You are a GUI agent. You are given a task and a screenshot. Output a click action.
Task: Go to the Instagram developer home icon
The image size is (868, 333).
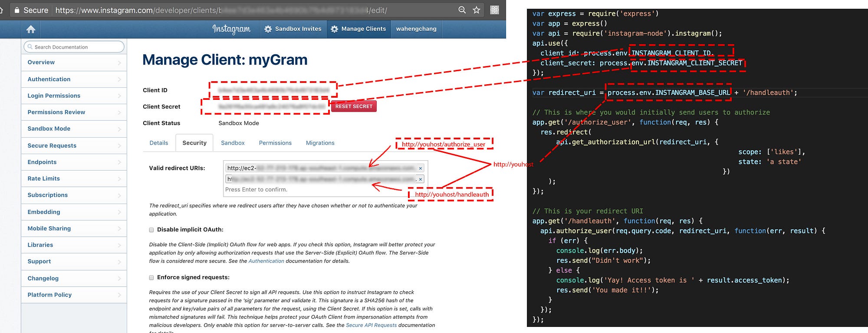click(31, 29)
